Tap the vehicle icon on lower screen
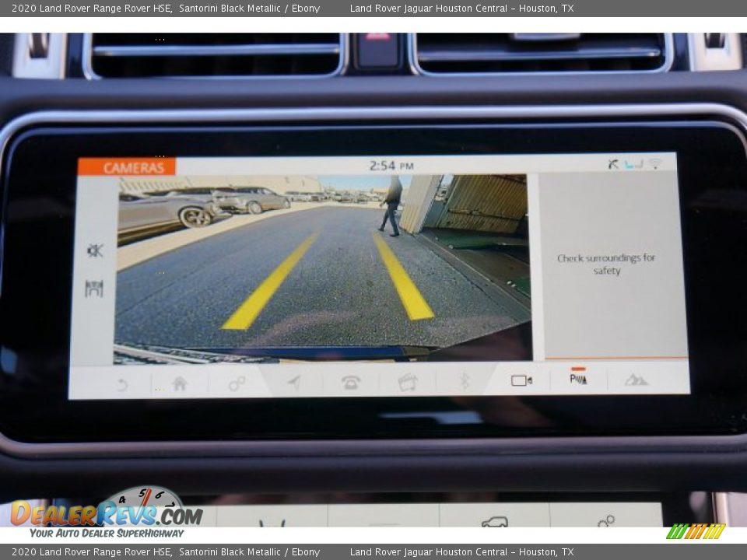747x560 pixels. click(495, 522)
